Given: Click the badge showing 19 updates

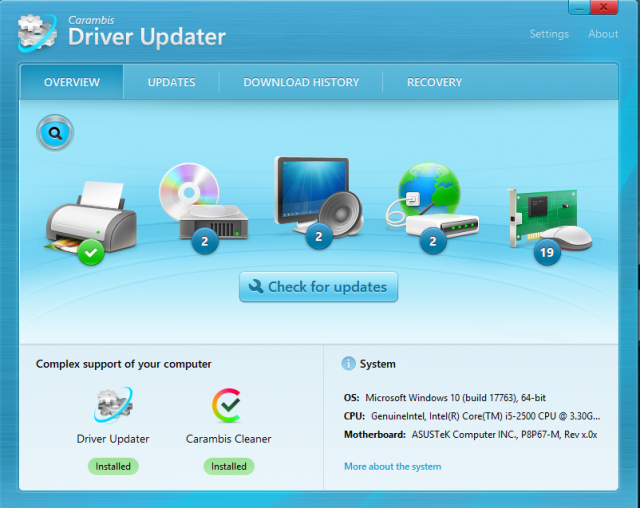Looking at the screenshot, I should click(547, 252).
